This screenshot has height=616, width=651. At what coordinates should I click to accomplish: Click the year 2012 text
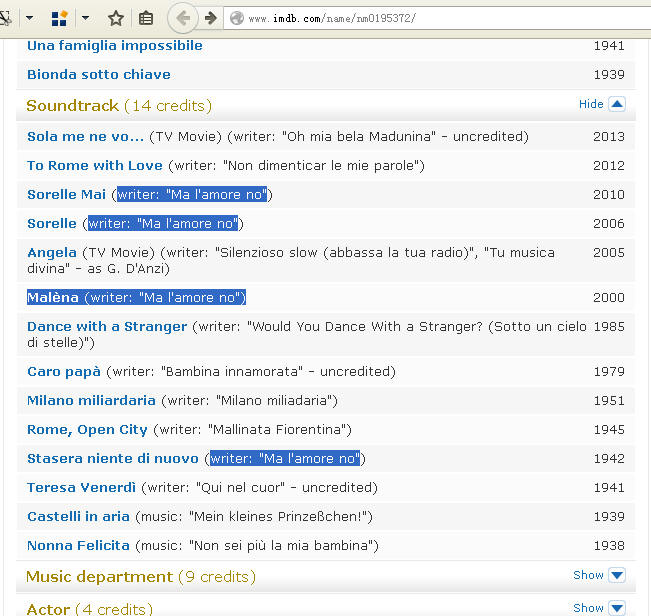609,166
